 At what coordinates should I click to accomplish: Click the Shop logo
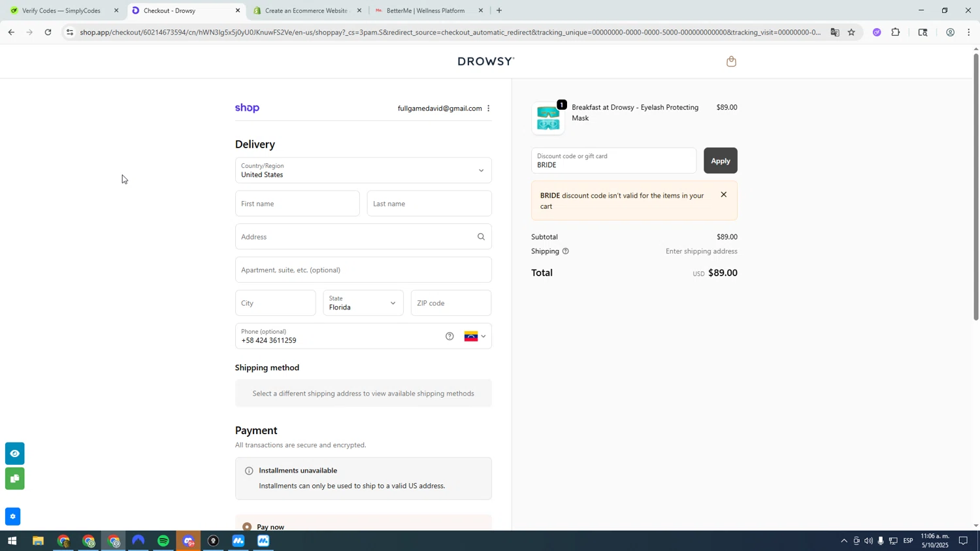(x=247, y=108)
